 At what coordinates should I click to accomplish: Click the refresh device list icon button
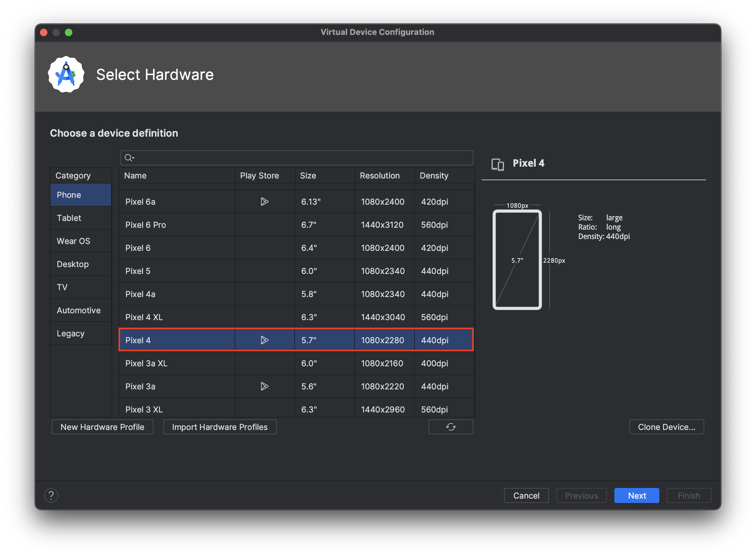tap(450, 427)
